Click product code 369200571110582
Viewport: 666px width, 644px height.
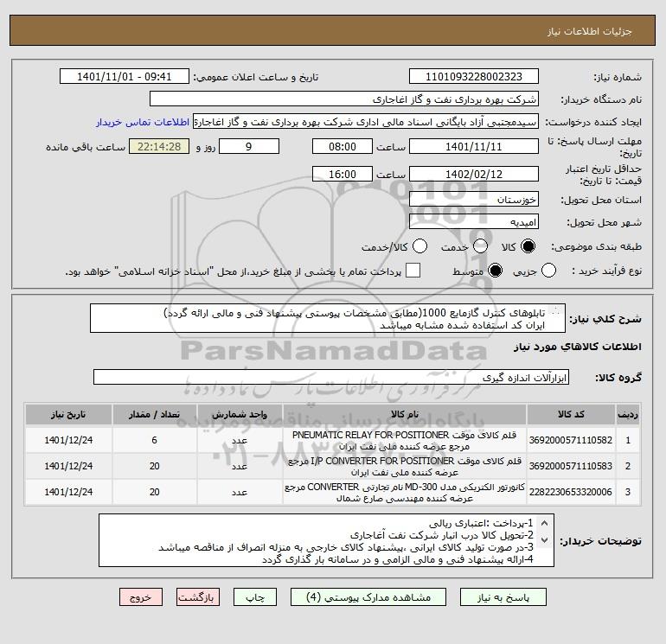[x=571, y=440]
